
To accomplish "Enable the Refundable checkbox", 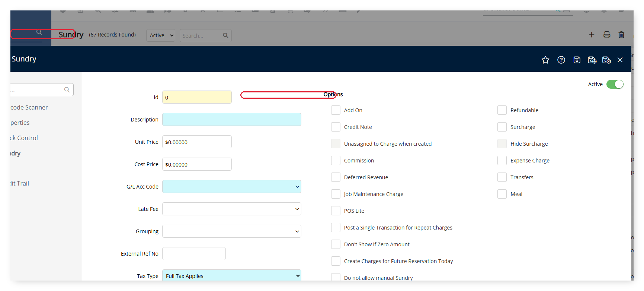I will tap(502, 110).
